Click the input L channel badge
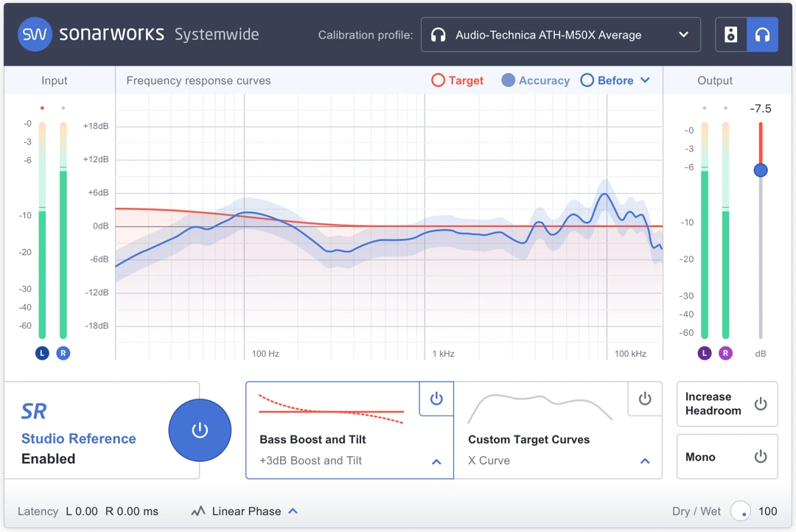The height and width of the screenshot is (532, 796). coord(42,353)
